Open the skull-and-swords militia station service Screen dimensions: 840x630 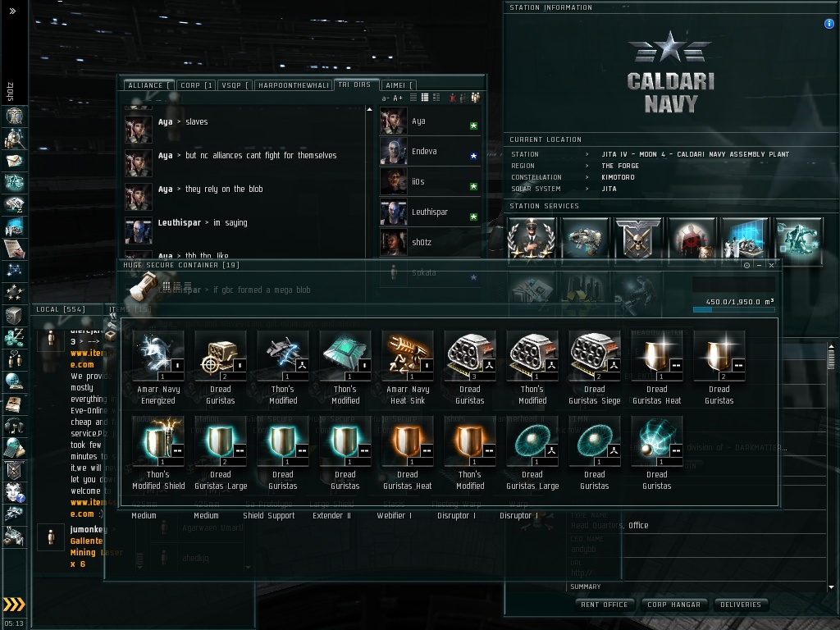click(637, 239)
